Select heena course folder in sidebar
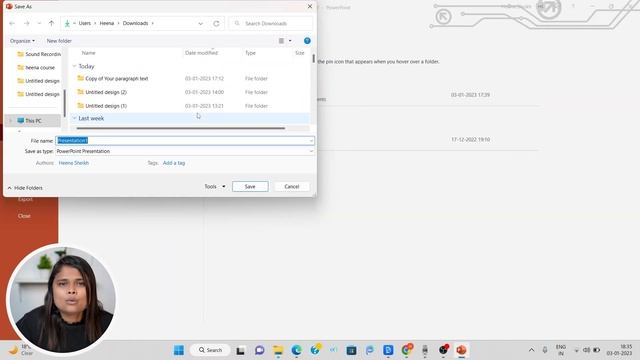Viewport: 640px width, 360px height. click(36, 67)
